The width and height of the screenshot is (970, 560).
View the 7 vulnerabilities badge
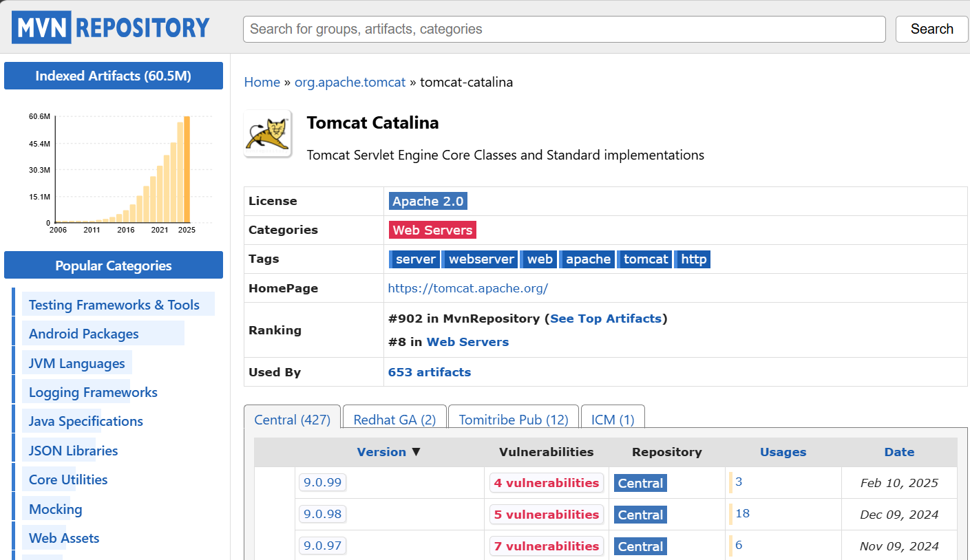pyautogui.click(x=547, y=546)
